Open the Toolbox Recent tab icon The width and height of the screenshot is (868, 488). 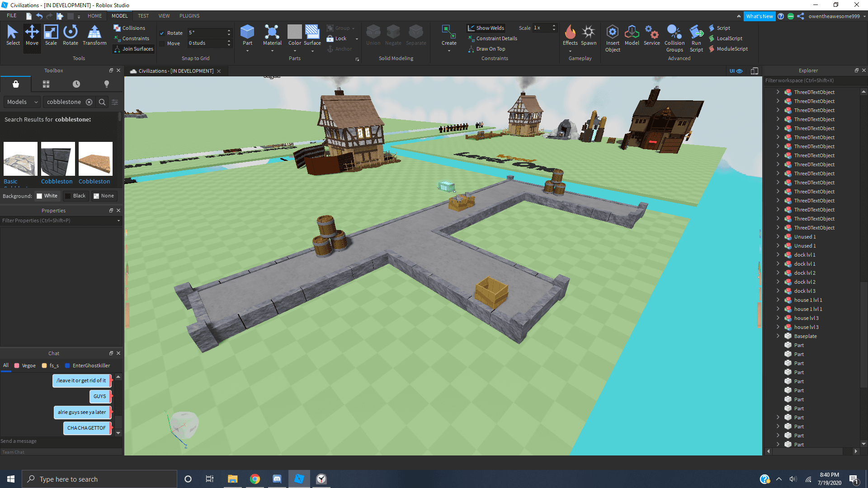click(x=76, y=84)
